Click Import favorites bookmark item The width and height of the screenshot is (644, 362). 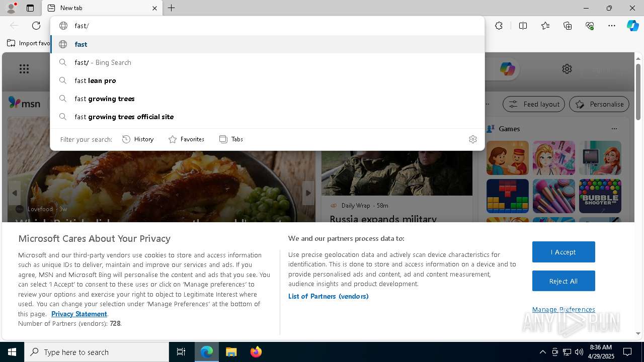[29, 43]
